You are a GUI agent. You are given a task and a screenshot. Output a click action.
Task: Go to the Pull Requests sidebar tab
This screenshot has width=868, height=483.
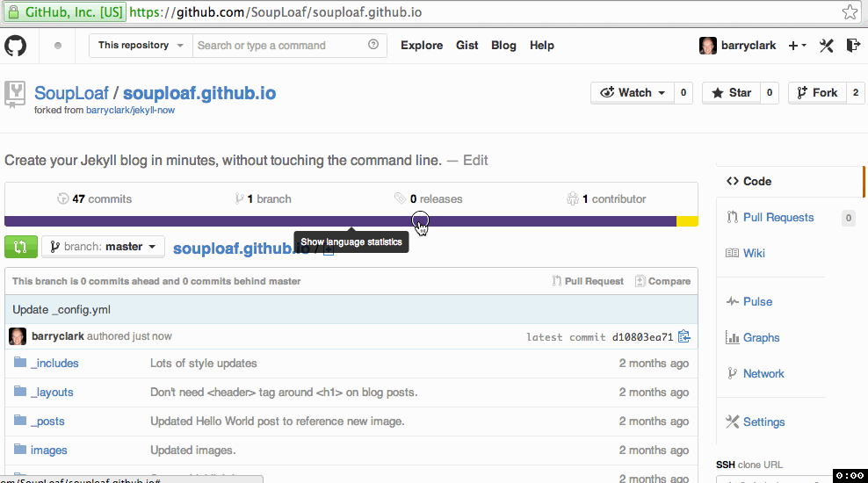point(778,217)
